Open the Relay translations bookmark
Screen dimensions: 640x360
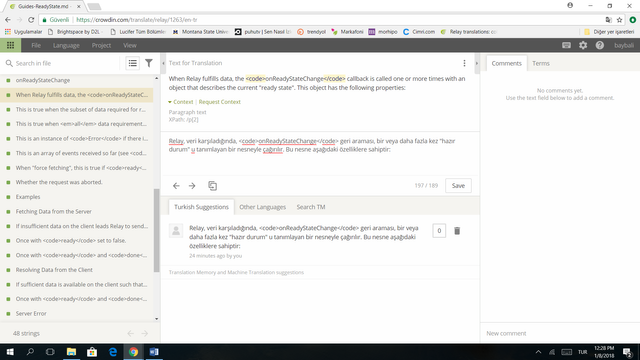pyautogui.click(x=469, y=31)
